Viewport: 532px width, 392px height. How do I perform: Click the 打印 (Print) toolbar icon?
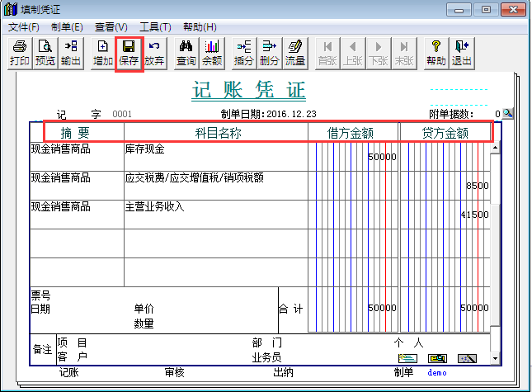tap(20, 54)
